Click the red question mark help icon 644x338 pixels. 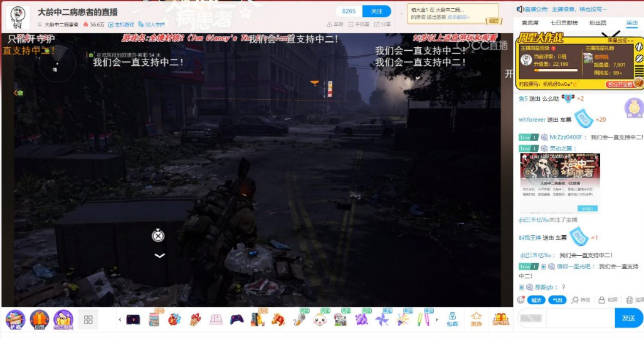pos(553,48)
